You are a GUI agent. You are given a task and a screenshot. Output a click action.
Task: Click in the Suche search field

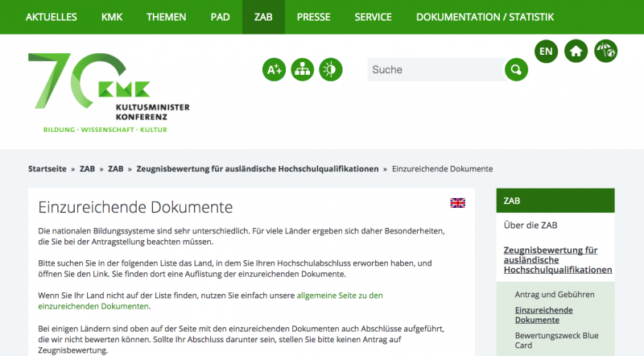click(x=435, y=70)
